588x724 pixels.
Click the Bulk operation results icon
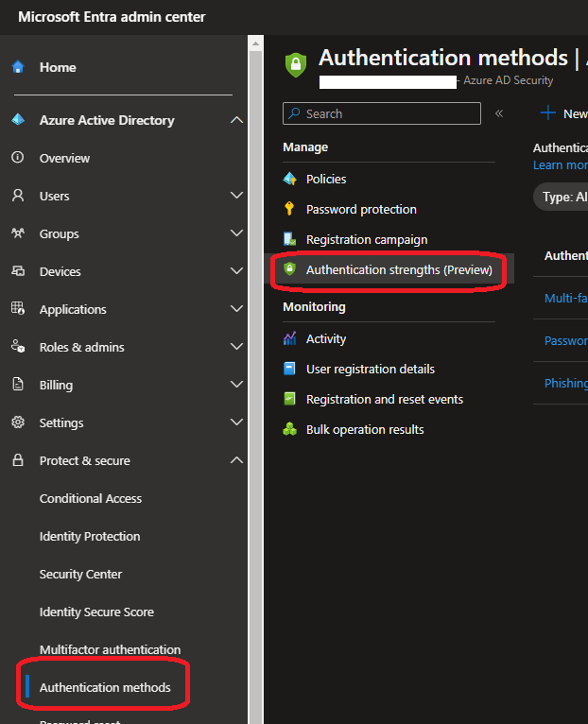point(290,429)
